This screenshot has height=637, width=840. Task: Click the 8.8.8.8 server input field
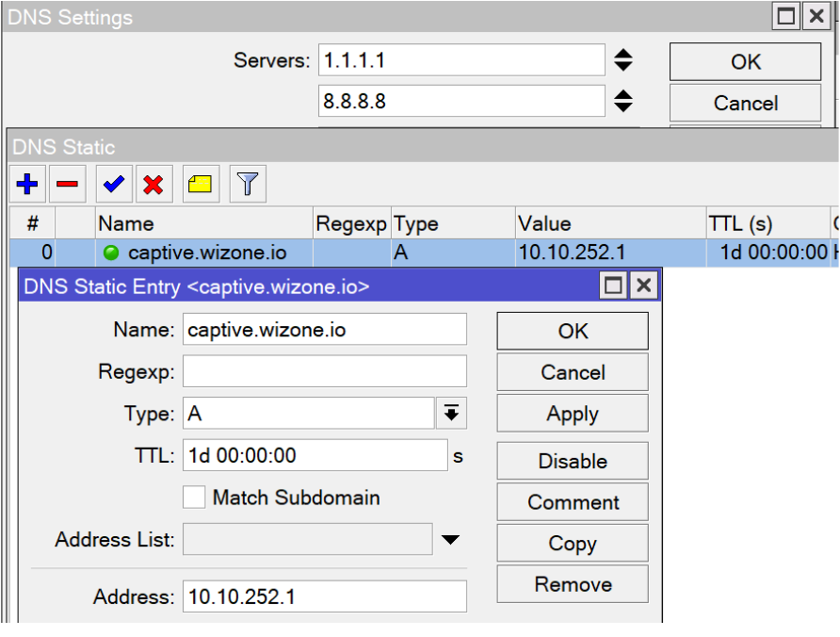461,100
